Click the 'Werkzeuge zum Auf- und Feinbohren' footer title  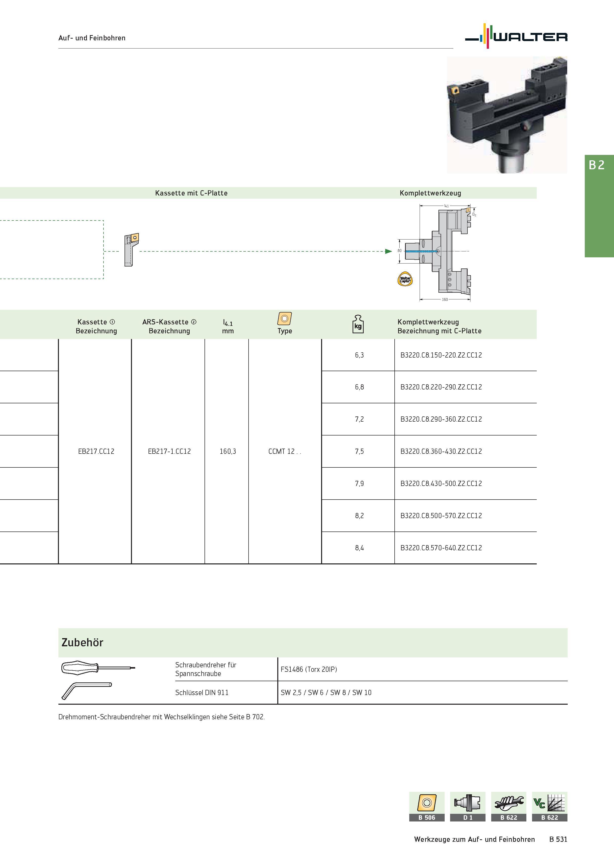point(474,839)
